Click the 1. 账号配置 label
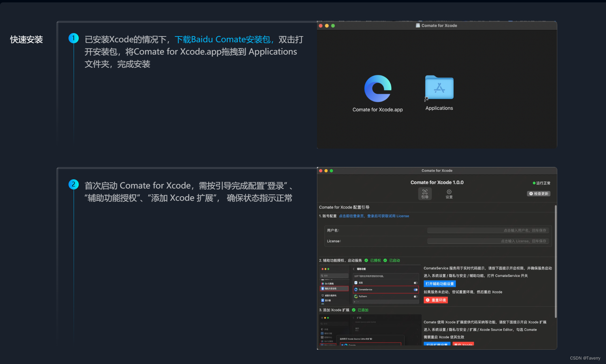Image resolution: width=606 pixels, height=364 pixels. pyautogui.click(x=328, y=216)
